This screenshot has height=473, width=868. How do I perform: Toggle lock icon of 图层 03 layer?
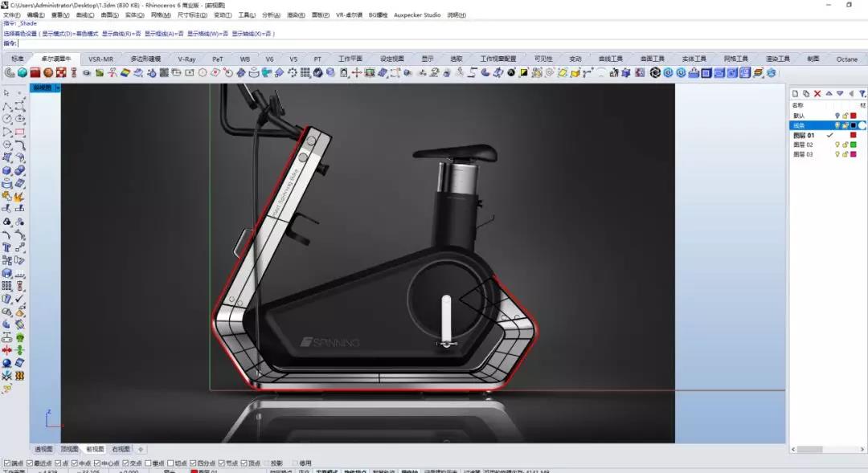(x=845, y=154)
